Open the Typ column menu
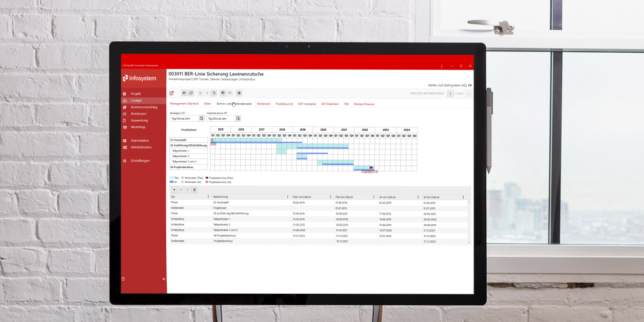The image size is (644, 322). pos(209,197)
